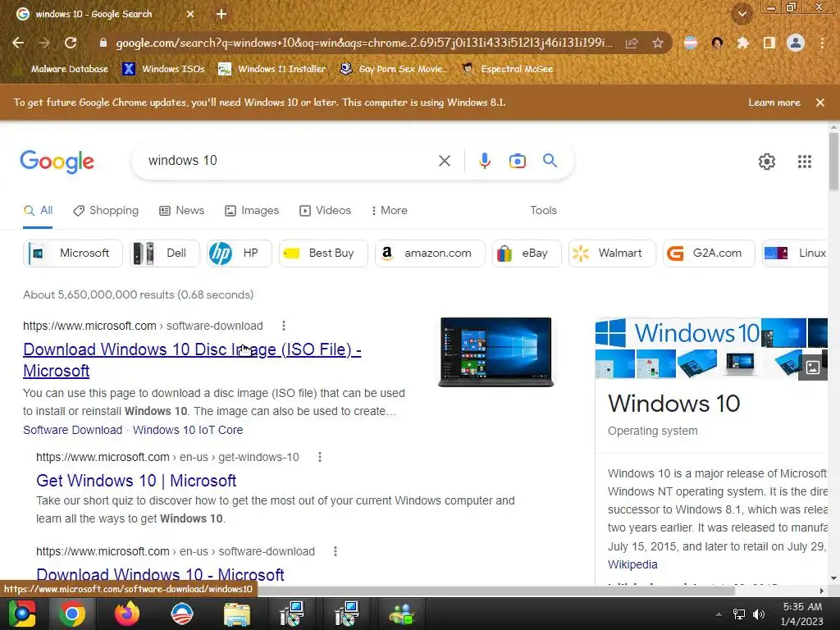Switch to the Images tab
Viewport: 840px width, 630px height.
[x=252, y=211]
